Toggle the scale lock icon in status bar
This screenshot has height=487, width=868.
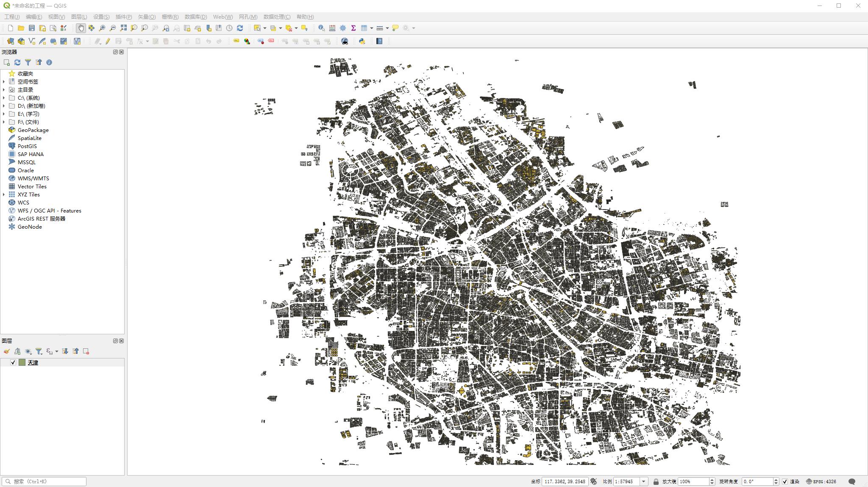tap(656, 481)
